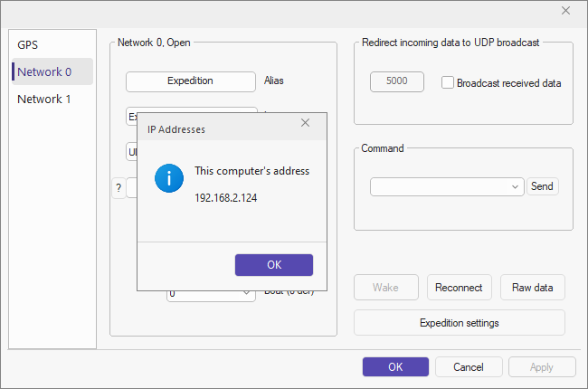Viewport: 588px width, 389px height.
Task: Close the IP Addresses dialog with X
Action: (305, 123)
